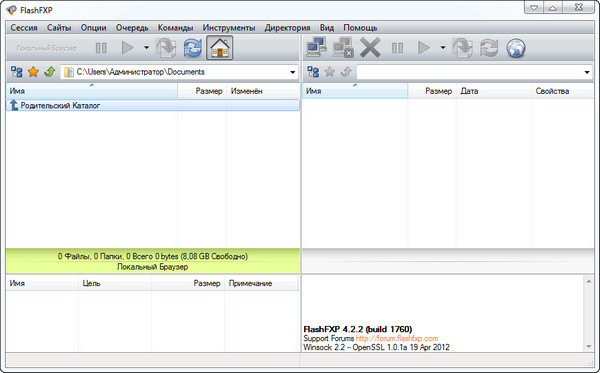Open the Команды menu
Screen dimensions: 600x373
[175, 28]
